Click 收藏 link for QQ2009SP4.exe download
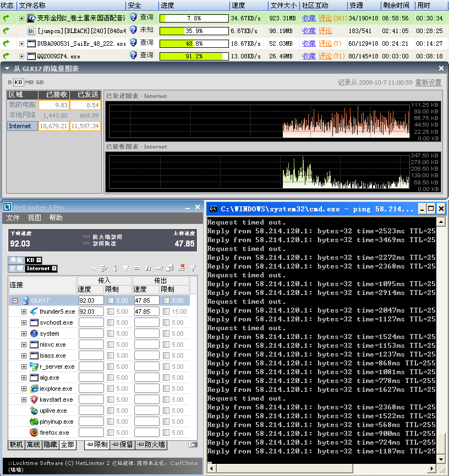The width and height of the screenshot is (449, 476). (309, 56)
